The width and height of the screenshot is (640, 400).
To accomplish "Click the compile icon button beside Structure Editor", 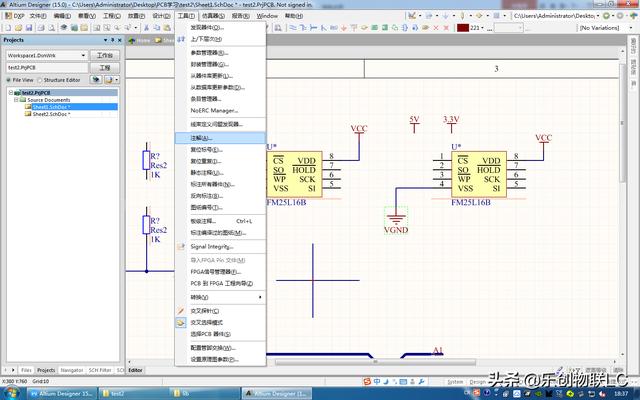I will [96, 80].
